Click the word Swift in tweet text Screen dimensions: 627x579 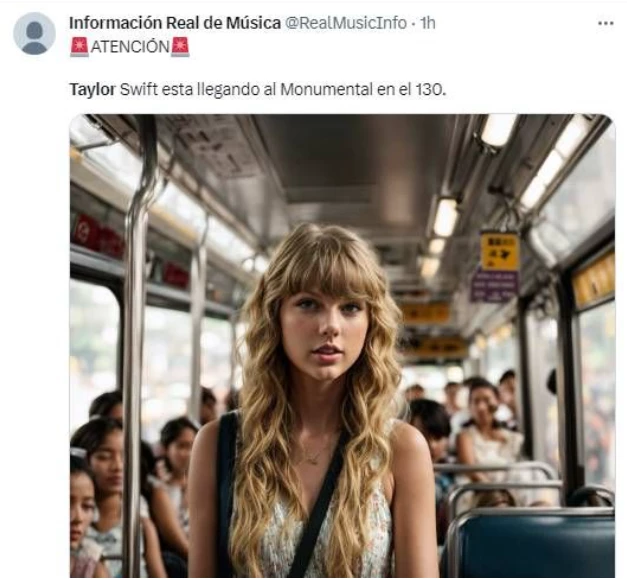coord(139,89)
